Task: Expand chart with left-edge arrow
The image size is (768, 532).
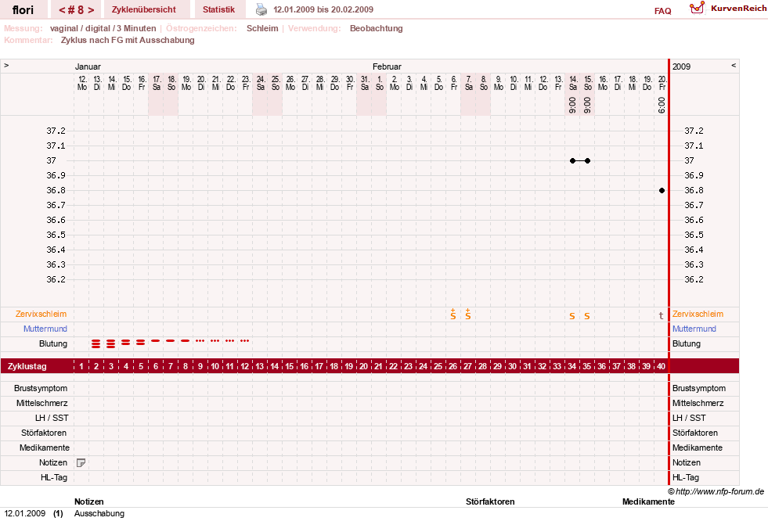Action: 6,65
